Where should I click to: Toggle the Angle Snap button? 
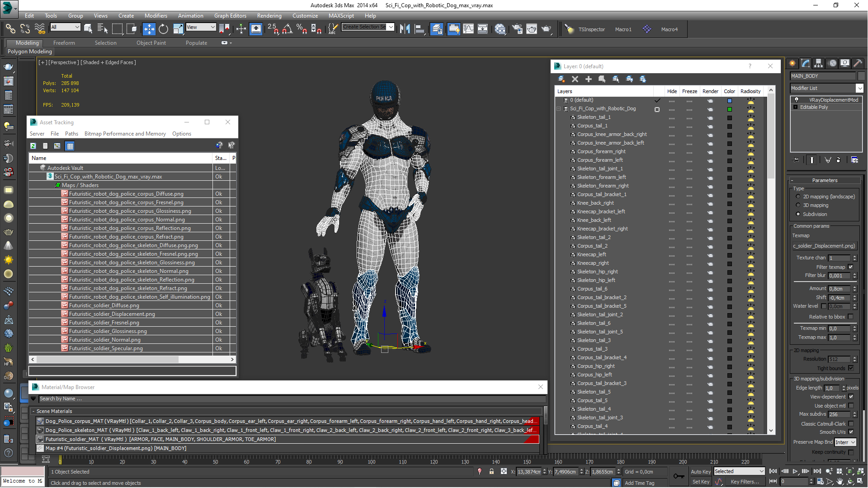tap(288, 29)
